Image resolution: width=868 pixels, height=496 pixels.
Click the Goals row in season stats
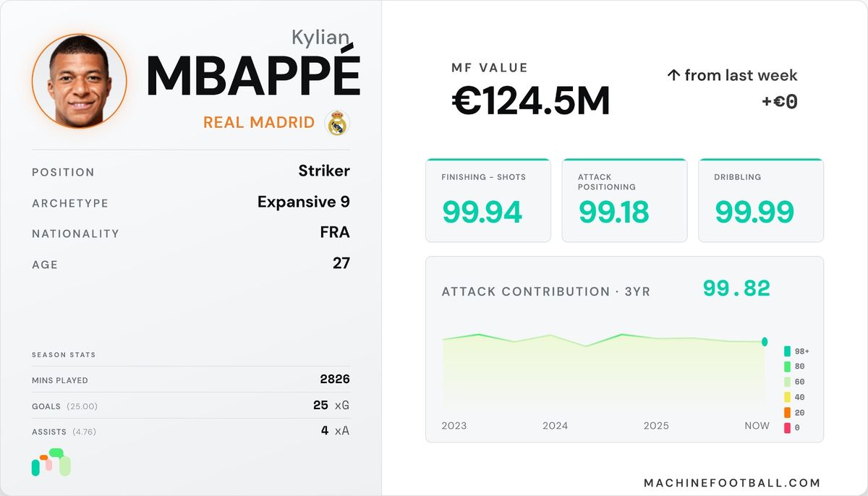(191, 406)
